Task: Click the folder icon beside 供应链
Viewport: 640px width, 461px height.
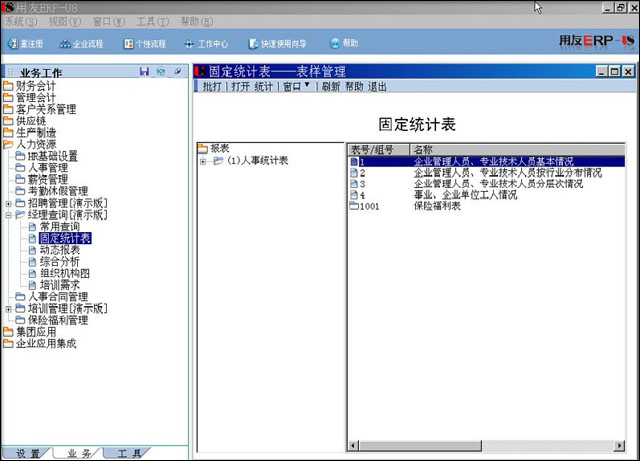Action: click(x=8, y=120)
